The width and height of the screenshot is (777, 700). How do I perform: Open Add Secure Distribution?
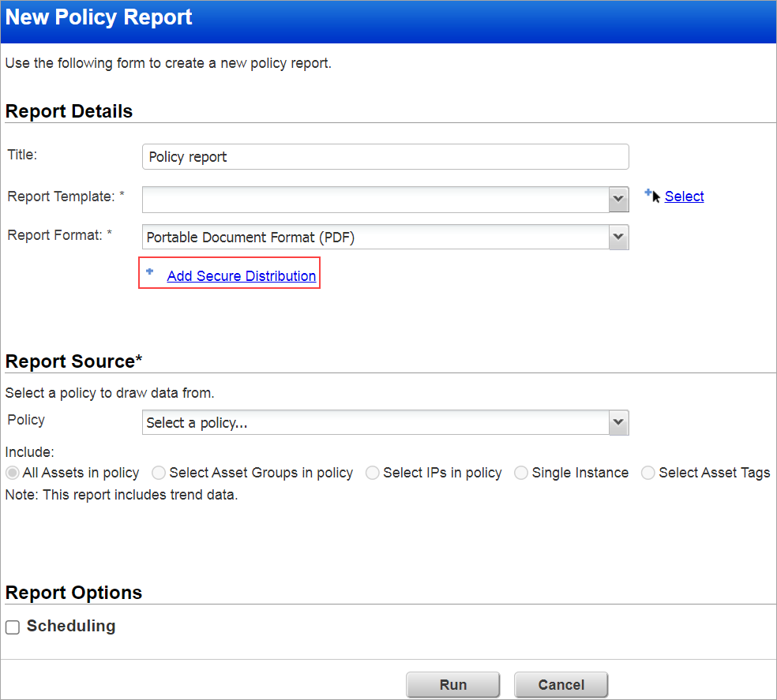coord(241,275)
